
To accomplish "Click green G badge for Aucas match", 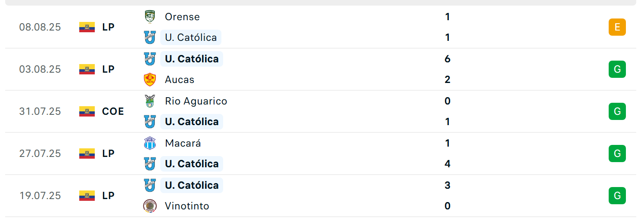I will 617,69.
